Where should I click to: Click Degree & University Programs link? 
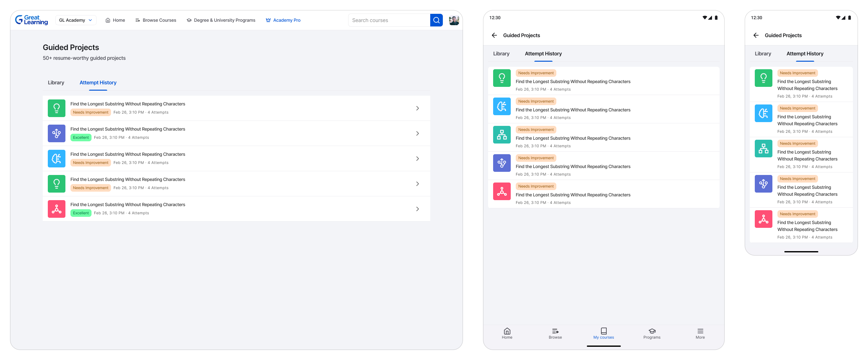pos(221,20)
